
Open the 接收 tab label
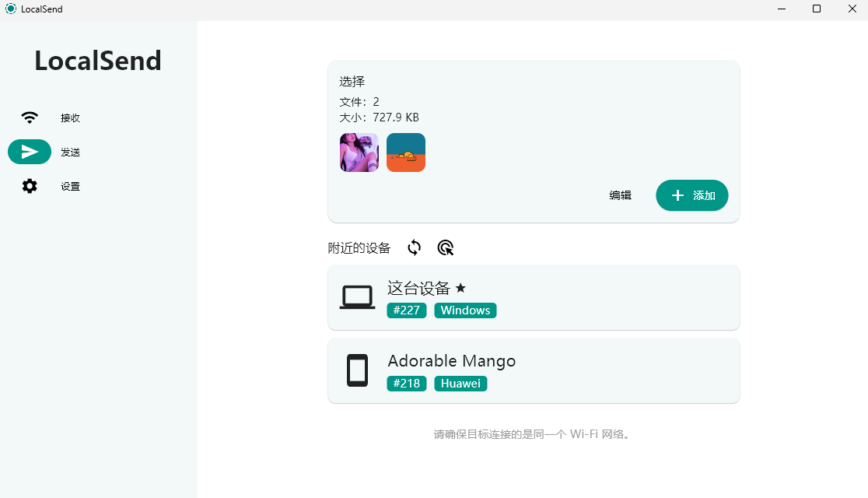coord(70,118)
